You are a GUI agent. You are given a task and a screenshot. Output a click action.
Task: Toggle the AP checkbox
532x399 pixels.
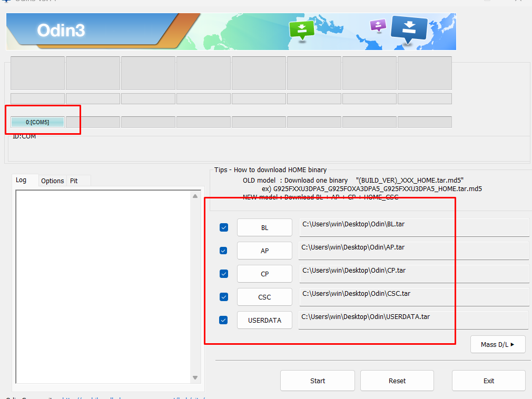pyautogui.click(x=224, y=251)
